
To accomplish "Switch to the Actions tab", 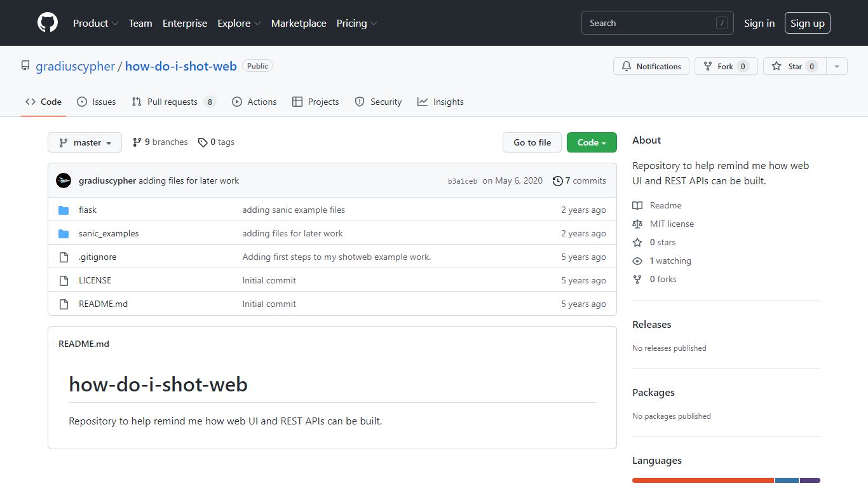I will (254, 102).
